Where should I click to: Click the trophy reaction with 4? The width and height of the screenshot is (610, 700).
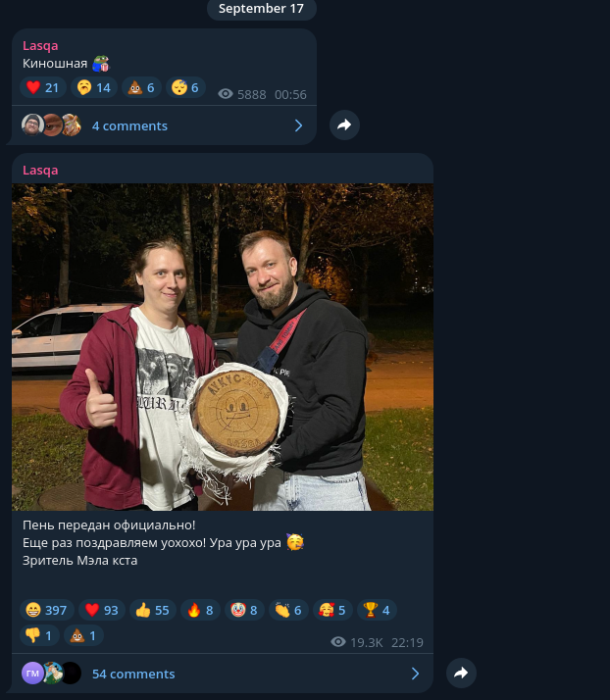click(377, 610)
